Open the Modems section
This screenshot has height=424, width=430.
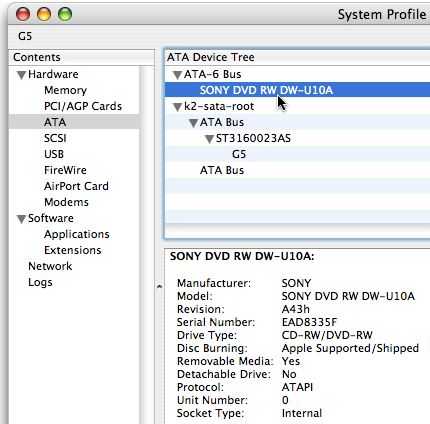pos(66,202)
